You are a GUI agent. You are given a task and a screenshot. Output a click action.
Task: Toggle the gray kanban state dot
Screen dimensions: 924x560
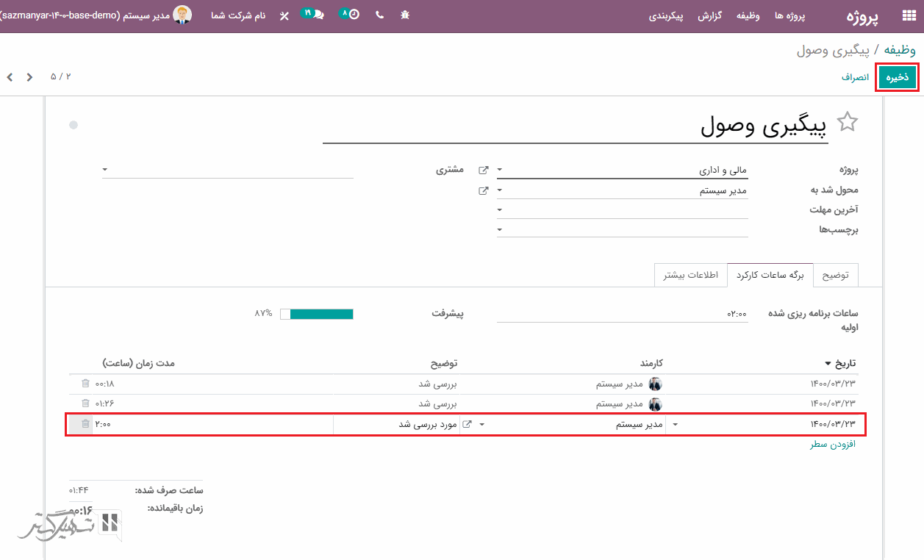[x=74, y=125]
